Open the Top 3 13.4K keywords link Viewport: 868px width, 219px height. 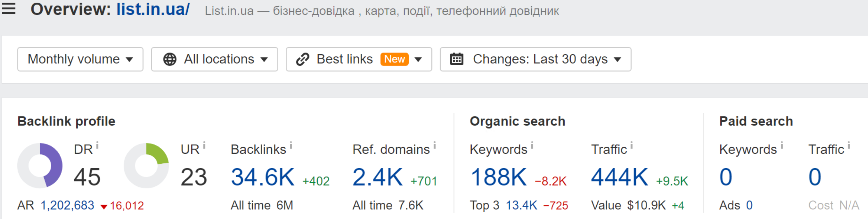[x=522, y=205]
